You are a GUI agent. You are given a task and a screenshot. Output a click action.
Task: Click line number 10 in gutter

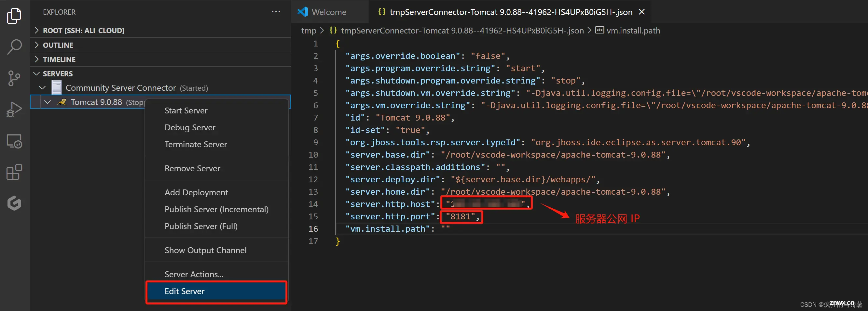pyautogui.click(x=313, y=154)
